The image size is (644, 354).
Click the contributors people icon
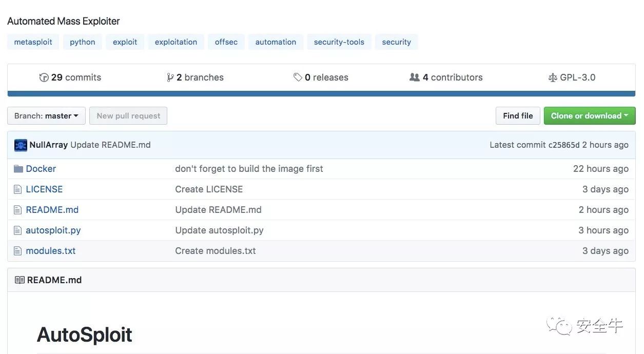click(x=414, y=77)
